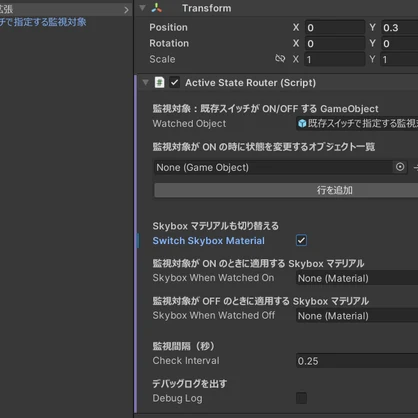
Task: Click the Watched Object label
Action: pyautogui.click(x=189, y=124)
